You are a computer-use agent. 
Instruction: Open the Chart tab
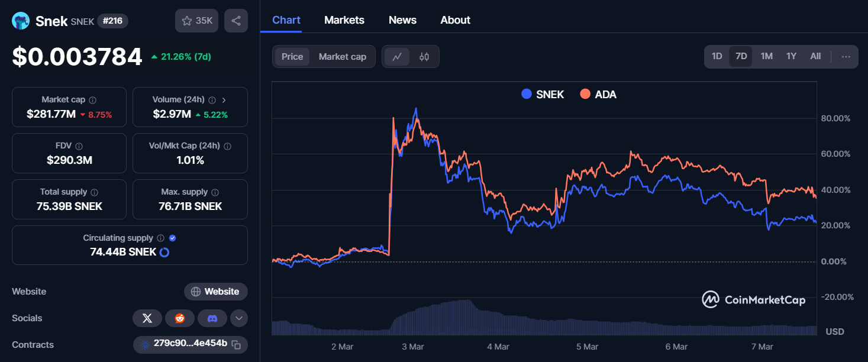[x=286, y=20]
